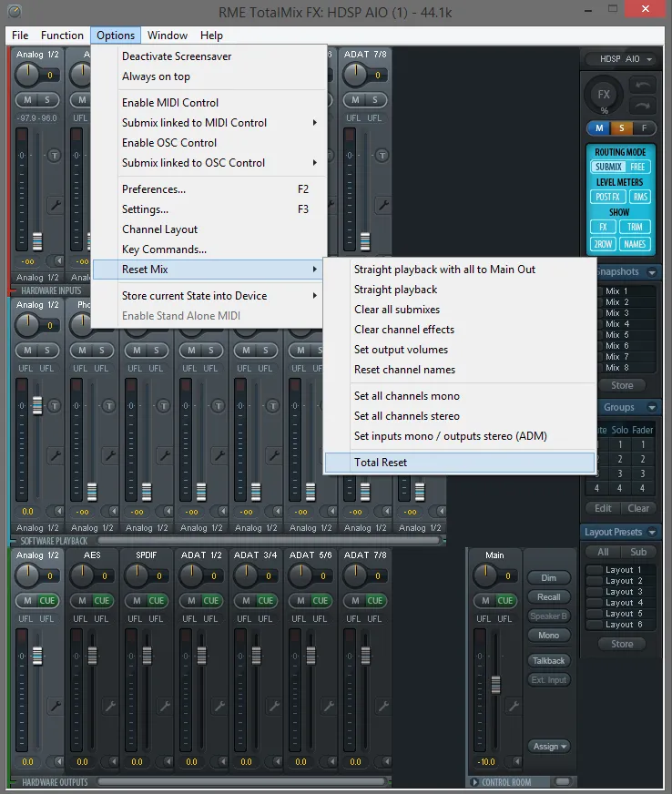Image resolution: width=672 pixels, height=794 pixels.
Task: Toggle the global Mute master M button
Action: click(599, 127)
